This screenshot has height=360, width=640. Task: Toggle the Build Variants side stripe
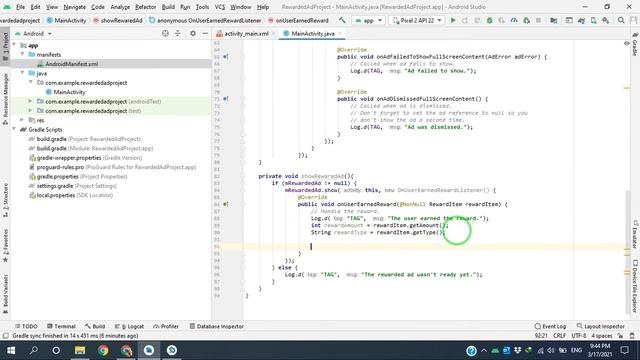click(5, 294)
